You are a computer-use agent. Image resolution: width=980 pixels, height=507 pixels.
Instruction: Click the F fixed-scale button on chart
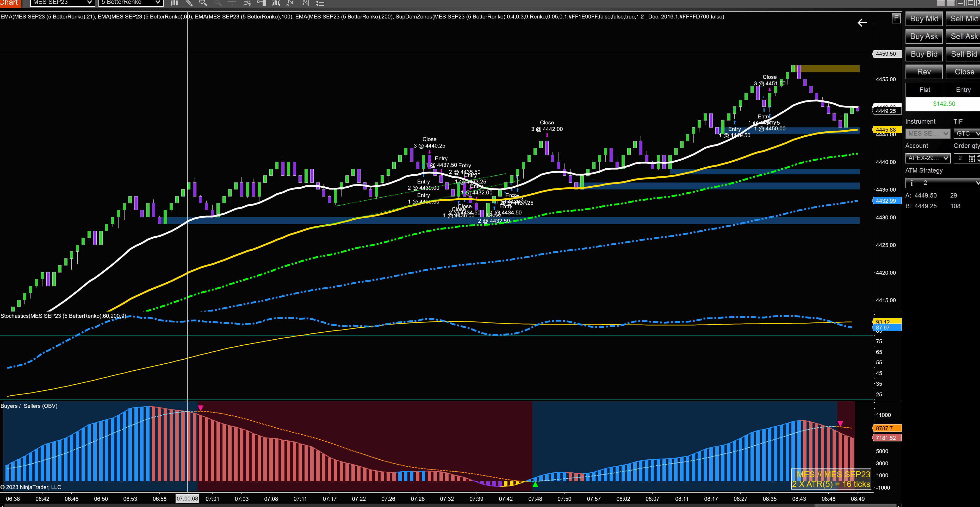point(896,18)
